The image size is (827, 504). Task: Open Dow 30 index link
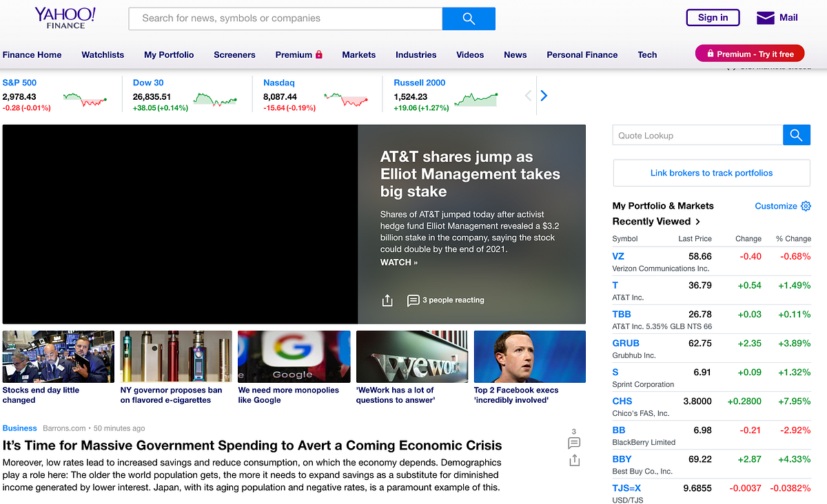148,83
